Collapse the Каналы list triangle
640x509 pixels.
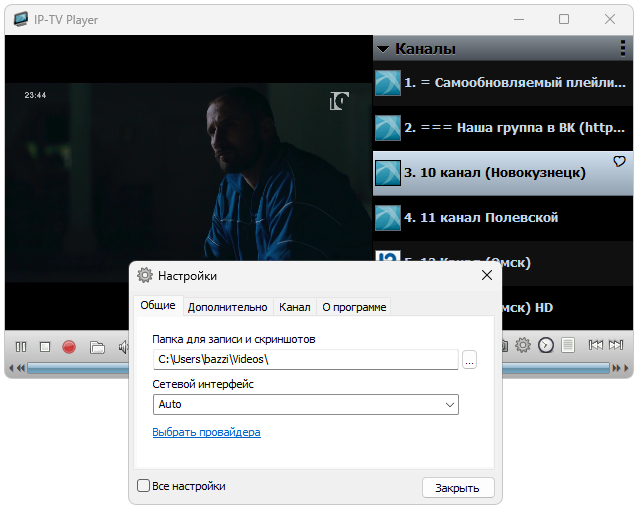pyautogui.click(x=383, y=49)
